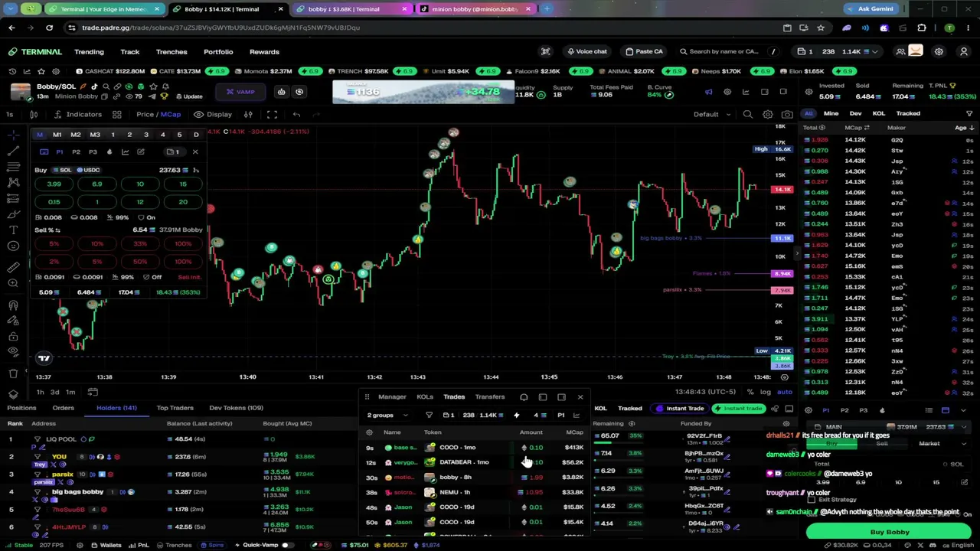Open the KOLs tab in floating window
The height and width of the screenshot is (551, 980).
pyautogui.click(x=425, y=397)
